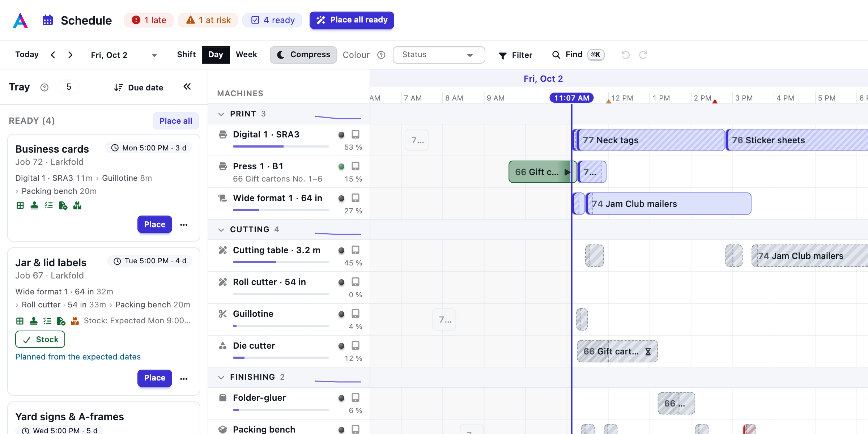Open notes icon for Digital 1 · SRA3
868x434 pixels.
pyautogui.click(x=356, y=135)
